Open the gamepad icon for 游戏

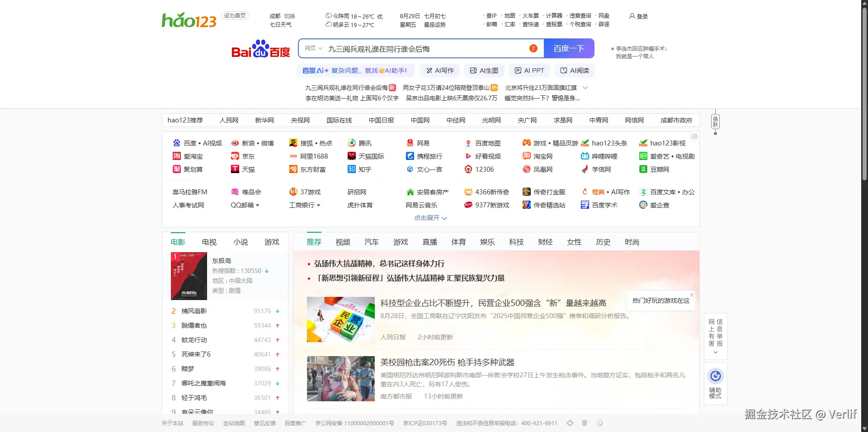pyautogui.click(x=526, y=143)
